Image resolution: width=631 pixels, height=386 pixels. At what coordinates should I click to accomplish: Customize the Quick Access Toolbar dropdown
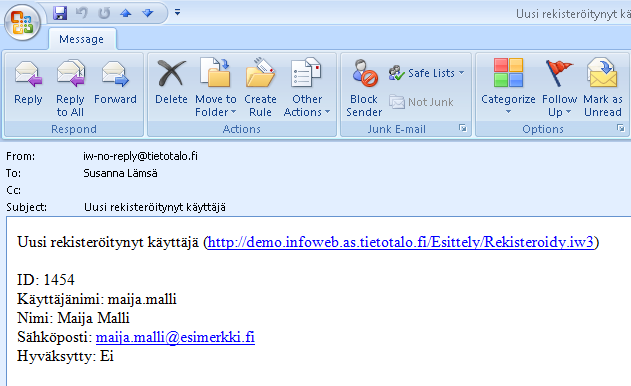pyautogui.click(x=177, y=12)
